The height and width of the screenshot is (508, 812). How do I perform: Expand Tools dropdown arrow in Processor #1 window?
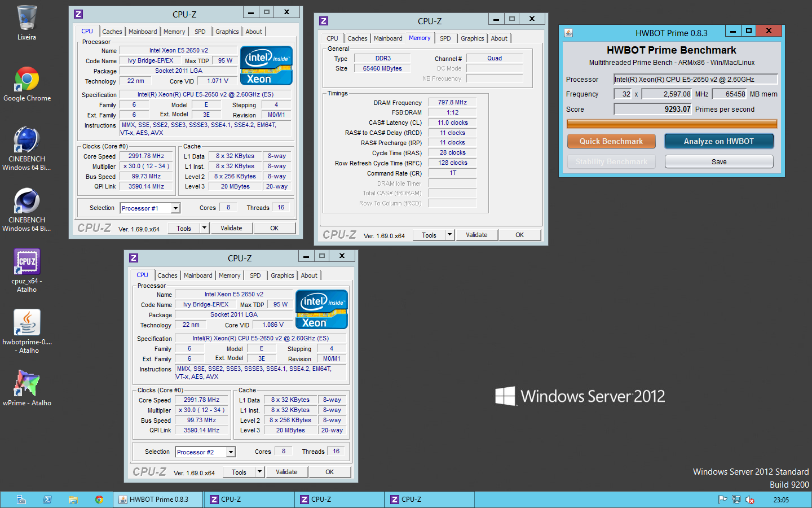pyautogui.click(x=204, y=228)
